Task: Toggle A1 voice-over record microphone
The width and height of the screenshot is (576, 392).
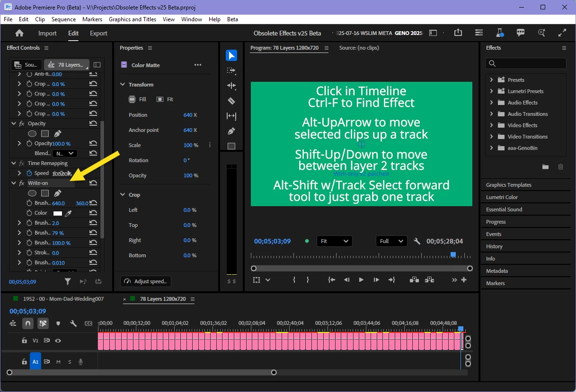Action: pyautogui.click(x=81, y=362)
